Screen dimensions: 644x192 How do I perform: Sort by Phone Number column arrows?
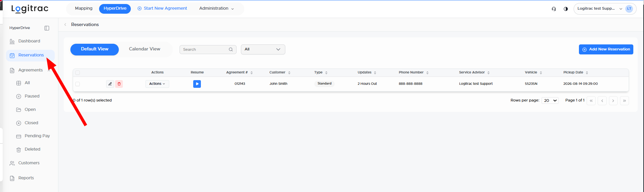(x=427, y=72)
